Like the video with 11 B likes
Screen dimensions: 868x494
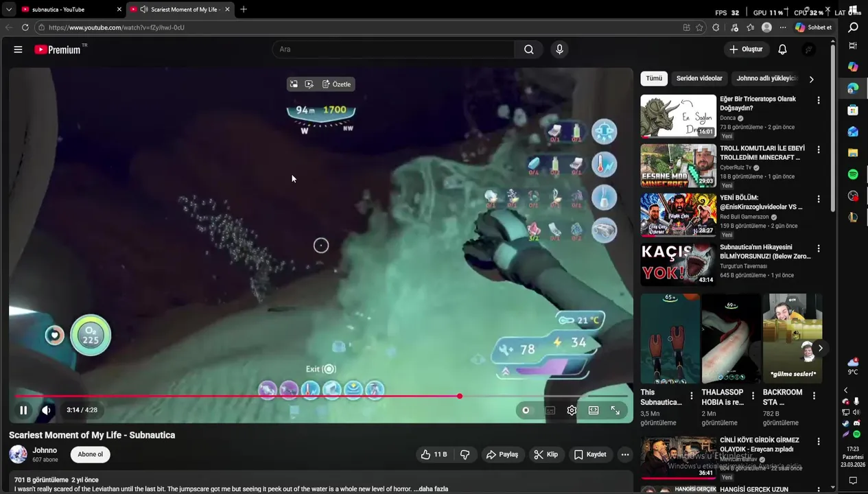pyautogui.click(x=434, y=454)
